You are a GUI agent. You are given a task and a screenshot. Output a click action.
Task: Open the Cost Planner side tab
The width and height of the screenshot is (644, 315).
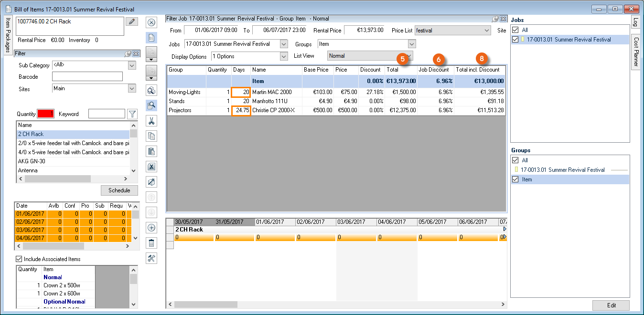(636, 52)
